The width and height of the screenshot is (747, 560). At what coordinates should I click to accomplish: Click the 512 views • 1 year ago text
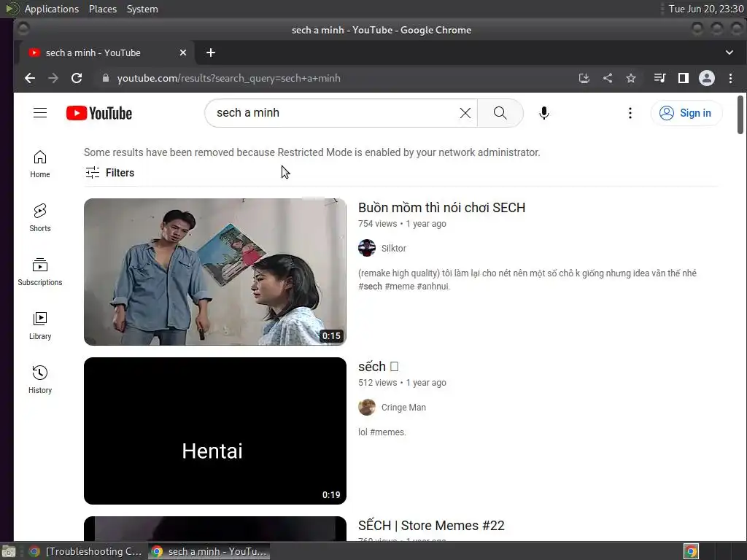point(402,383)
